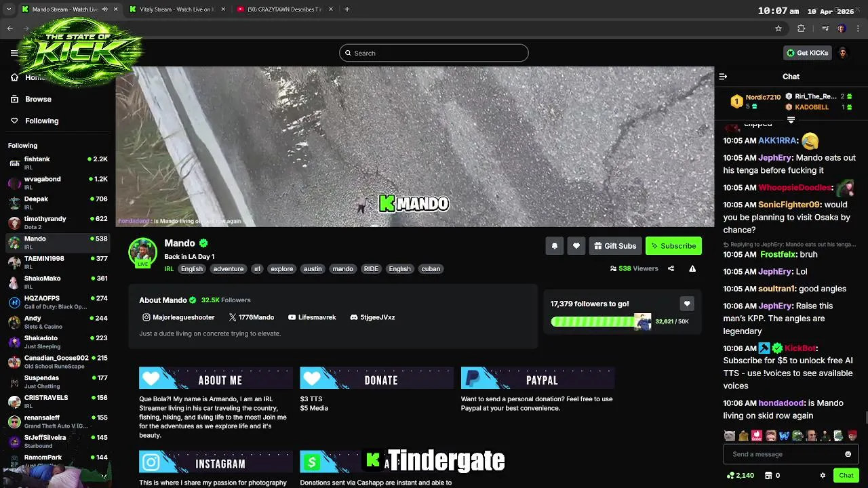Screen dimensions: 868x488
Task: Open X profile 1776Mando
Action: pyautogui.click(x=252, y=317)
